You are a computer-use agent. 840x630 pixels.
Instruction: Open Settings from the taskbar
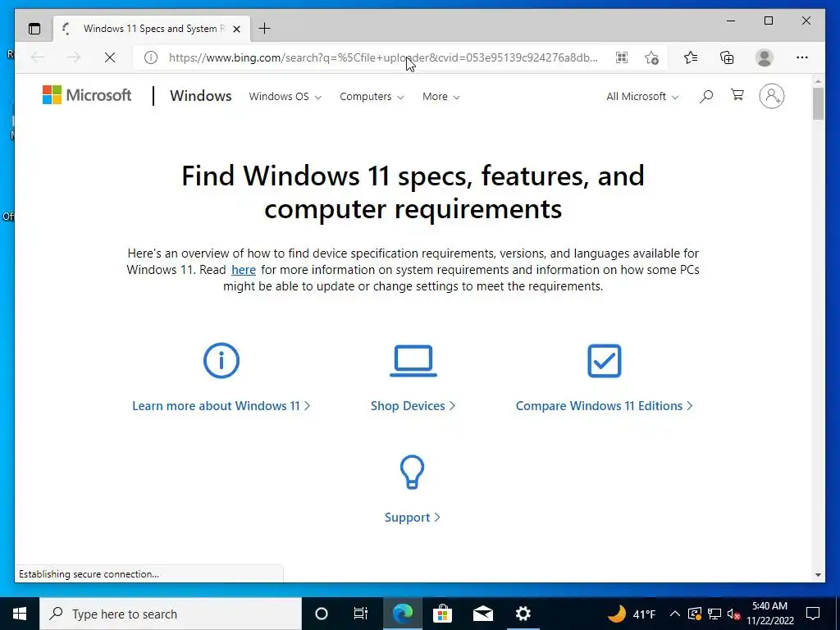pyautogui.click(x=523, y=614)
